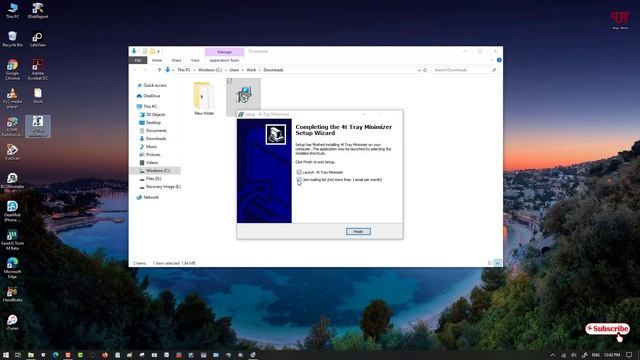Select This PC in navigation pane
The width and height of the screenshot is (640, 360).
[150, 107]
